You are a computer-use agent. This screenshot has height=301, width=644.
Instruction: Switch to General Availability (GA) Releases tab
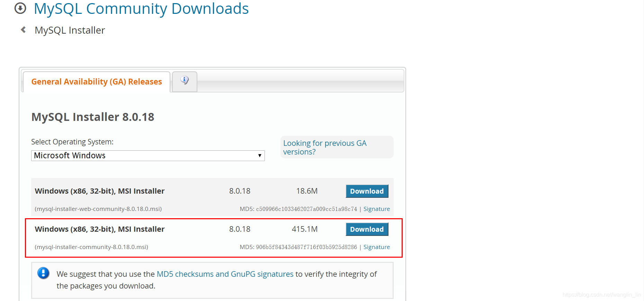tap(97, 82)
